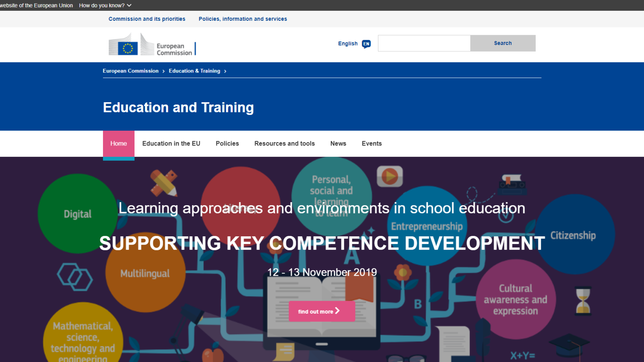Open the Policies menu item
The width and height of the screenshot is (644, 362).
[227, 143]
